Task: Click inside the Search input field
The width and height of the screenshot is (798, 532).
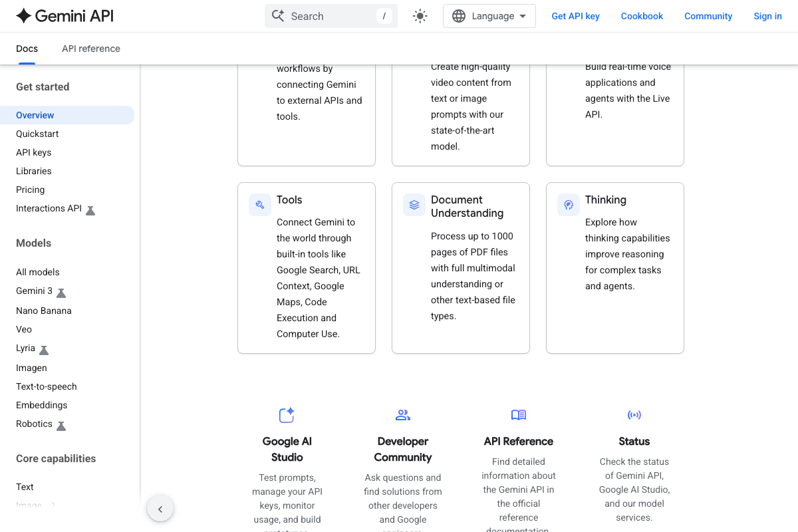Action: pos(326,15)
